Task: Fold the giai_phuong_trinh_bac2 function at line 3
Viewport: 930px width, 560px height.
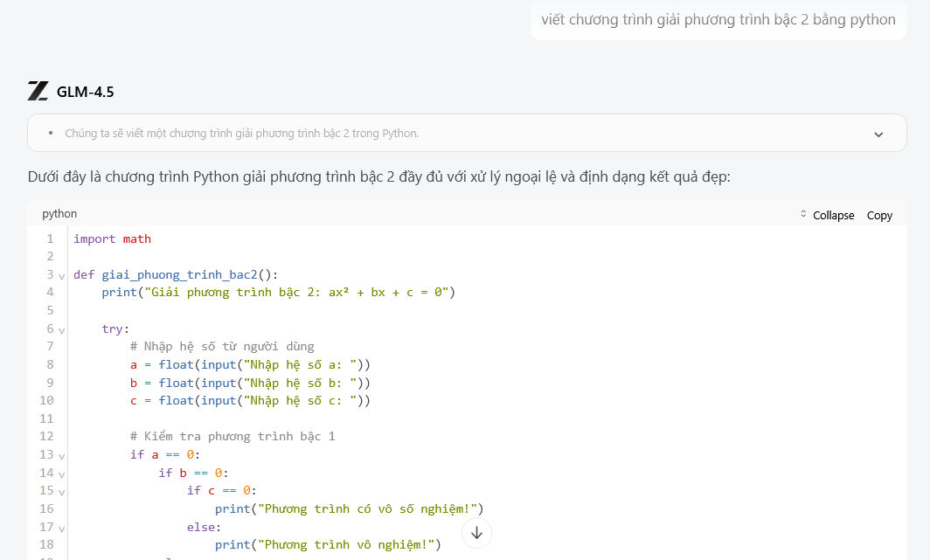Action: click(x=61, y=275)
